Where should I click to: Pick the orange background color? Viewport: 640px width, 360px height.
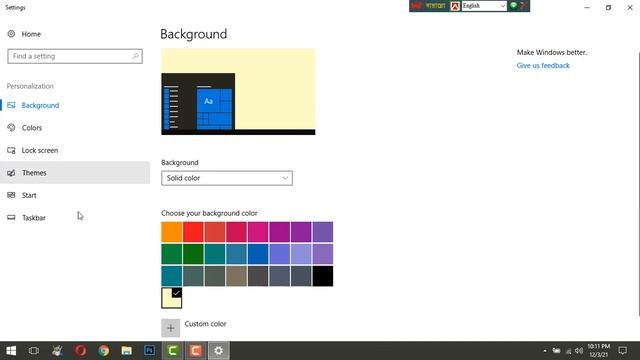pyautogui.click(x=171, y=232)
